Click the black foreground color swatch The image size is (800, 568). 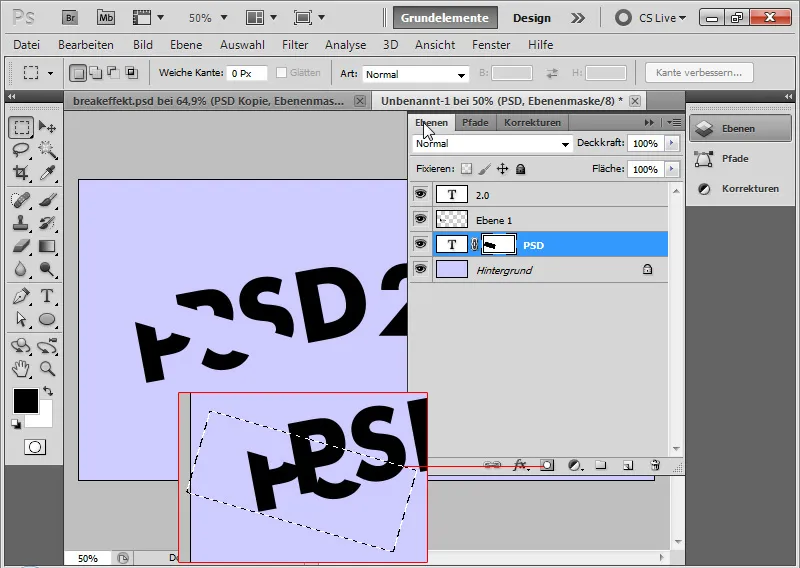(26, 401)
